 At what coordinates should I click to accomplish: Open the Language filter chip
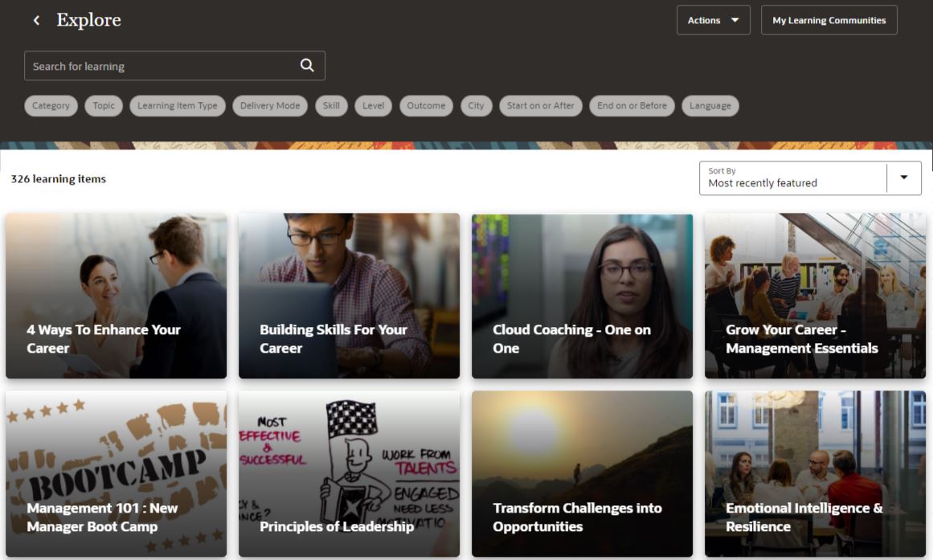(710, 106)
